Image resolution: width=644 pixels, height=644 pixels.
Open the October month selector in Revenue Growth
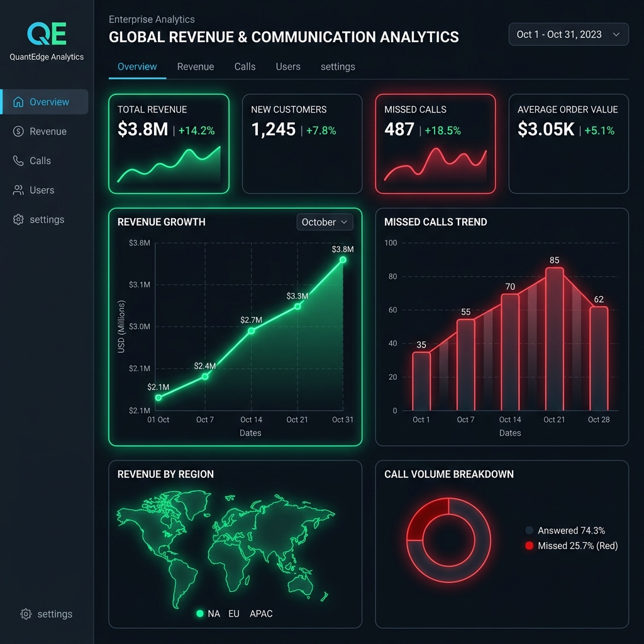325,222
